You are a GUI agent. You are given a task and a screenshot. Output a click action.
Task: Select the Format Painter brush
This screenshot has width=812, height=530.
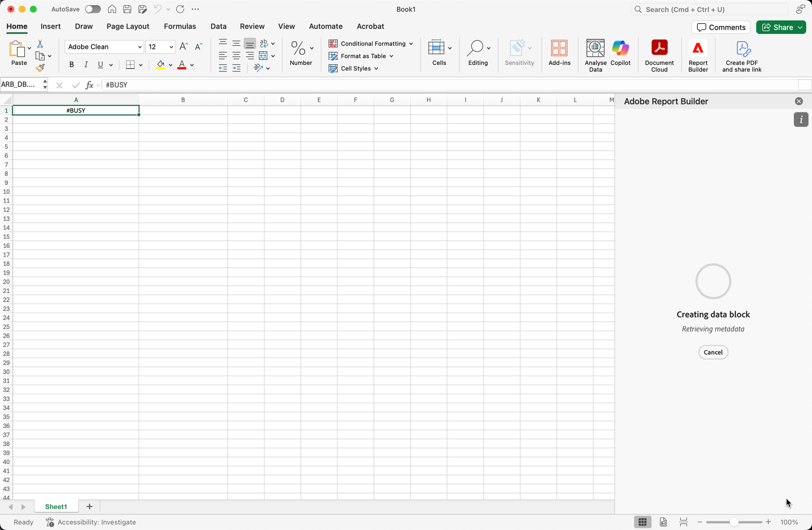40,68
